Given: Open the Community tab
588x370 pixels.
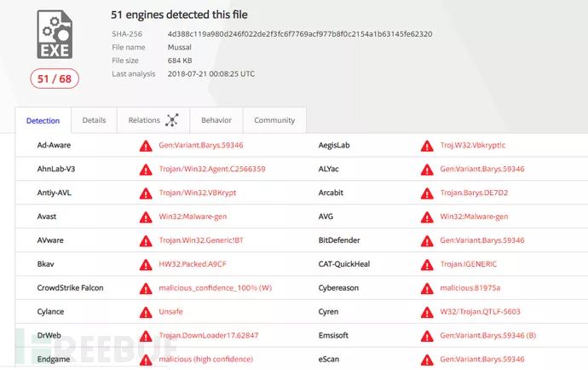Looking at the screenshot, I should [x=274, y=120].
